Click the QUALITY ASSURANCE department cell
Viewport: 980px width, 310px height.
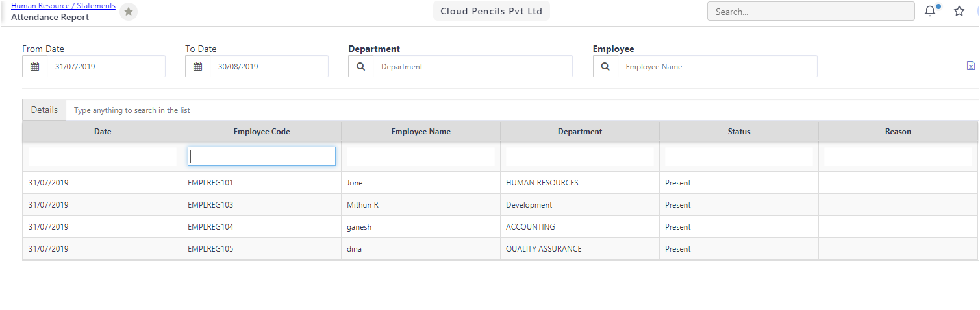pyautogui.click(x=580, y=249)
